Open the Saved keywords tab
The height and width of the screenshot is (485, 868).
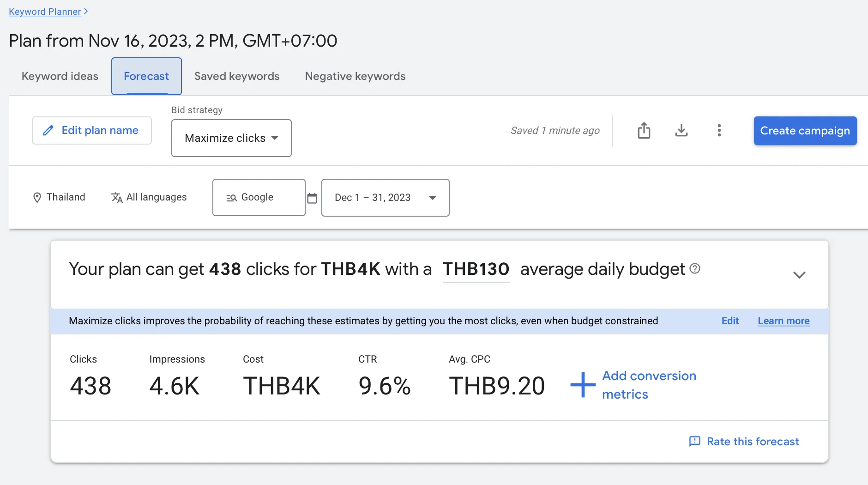[x=237, y=76]
